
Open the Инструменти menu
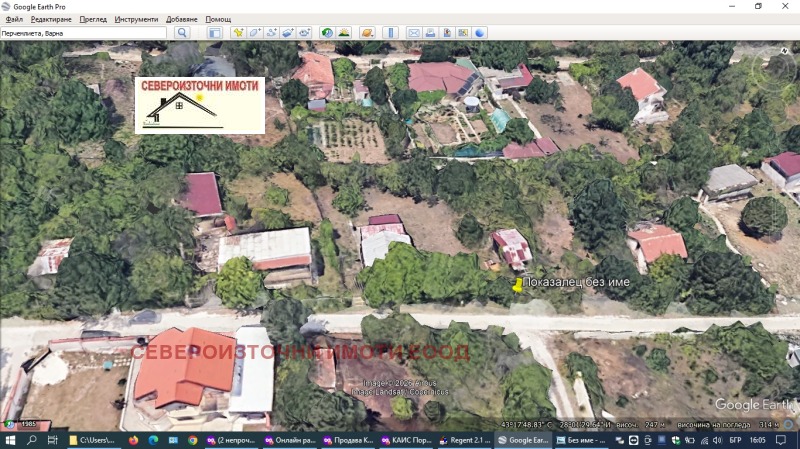136,19
